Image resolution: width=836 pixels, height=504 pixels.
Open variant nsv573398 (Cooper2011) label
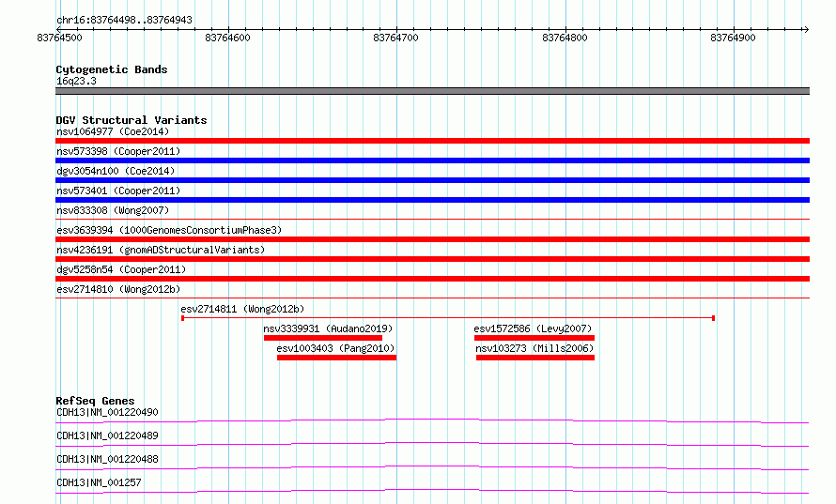118,151
